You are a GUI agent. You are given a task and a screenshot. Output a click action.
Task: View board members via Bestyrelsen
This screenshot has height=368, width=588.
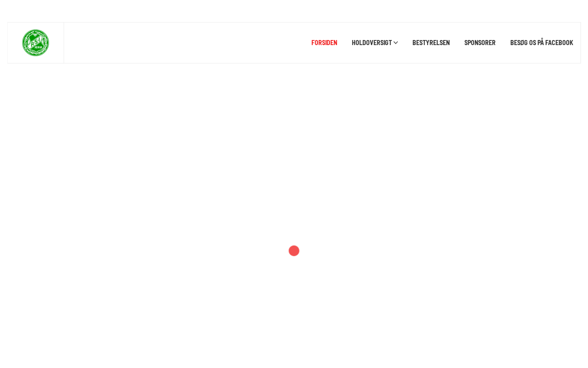[431, 43]
